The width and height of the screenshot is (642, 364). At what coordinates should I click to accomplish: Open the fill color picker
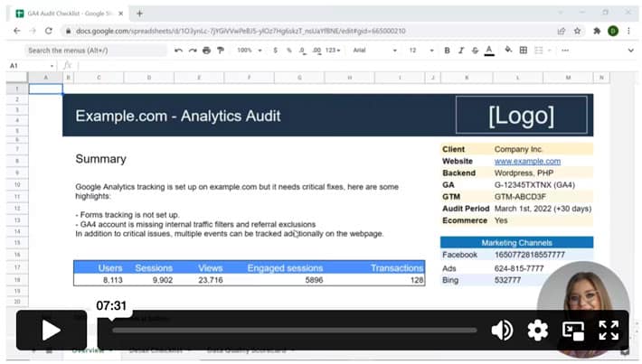(508, 50)
